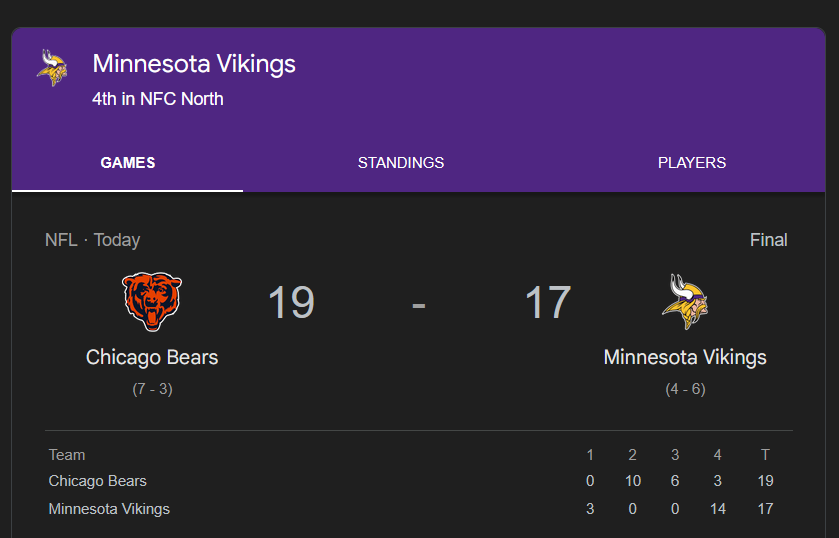
Task: Click Chicago Bears row in score table
Action: coord(98,481)
